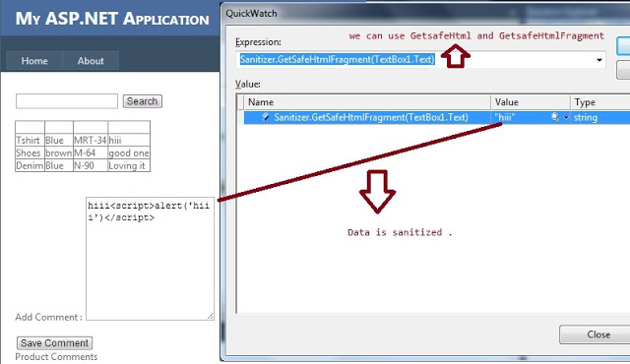Click the "hiii" comment cell in the table
This screenshot has height=364, width=630.
[129, 140]
